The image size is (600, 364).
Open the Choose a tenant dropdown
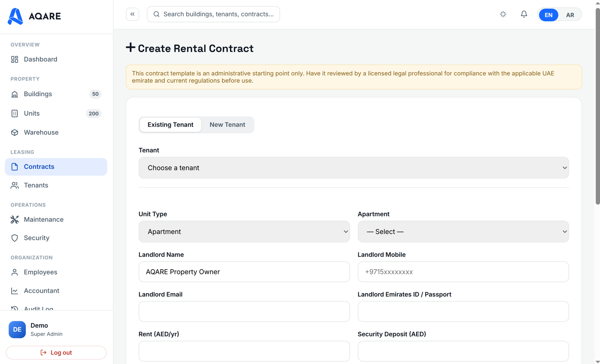pyautogui.click(x=354, y=168)
